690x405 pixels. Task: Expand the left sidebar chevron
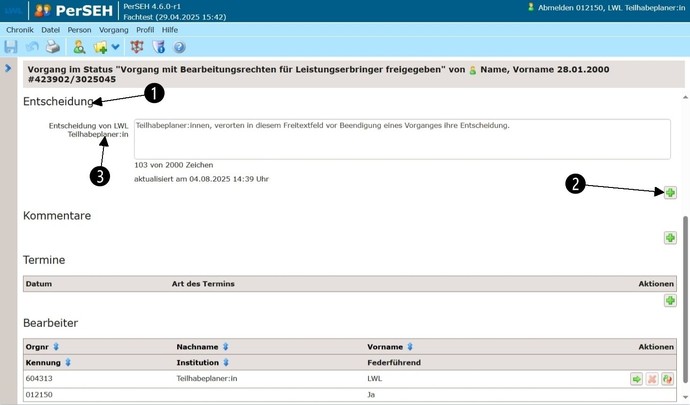[8, 68]
